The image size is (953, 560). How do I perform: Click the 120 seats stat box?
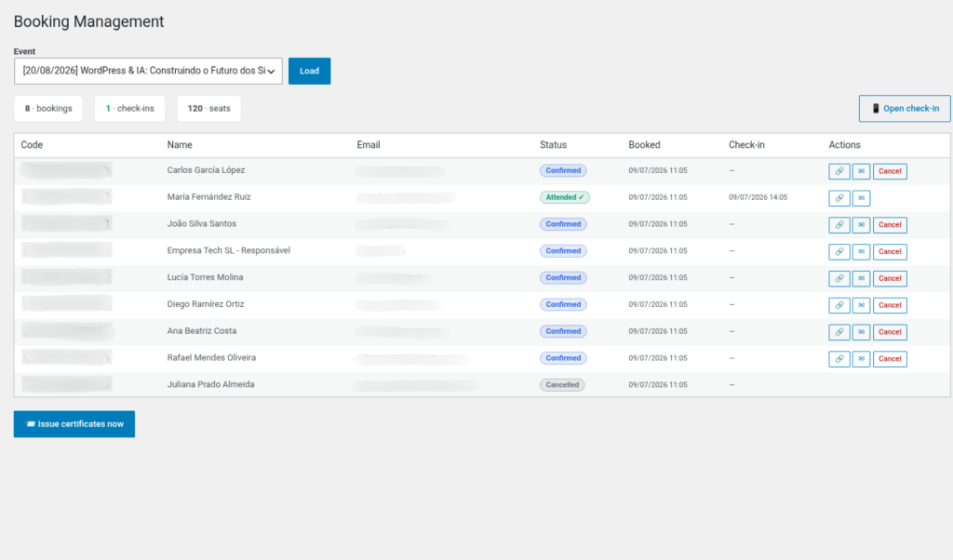coord(209,109)
